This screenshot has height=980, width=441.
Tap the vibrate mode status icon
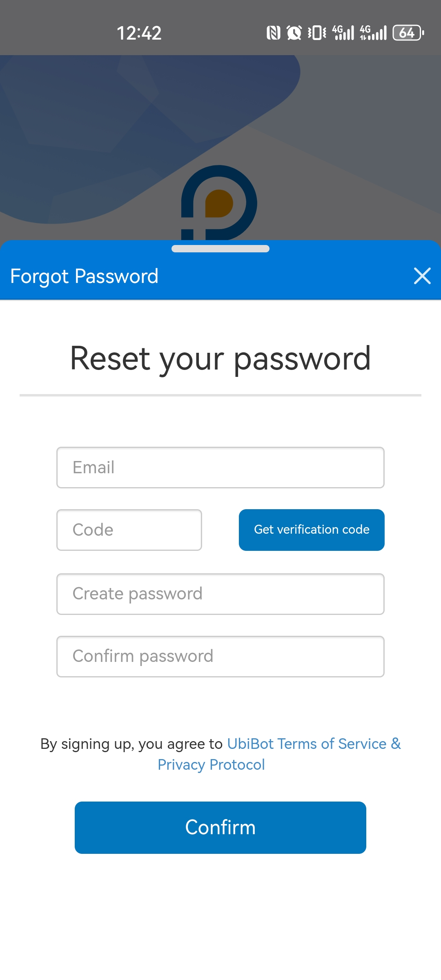click(317, 33)
